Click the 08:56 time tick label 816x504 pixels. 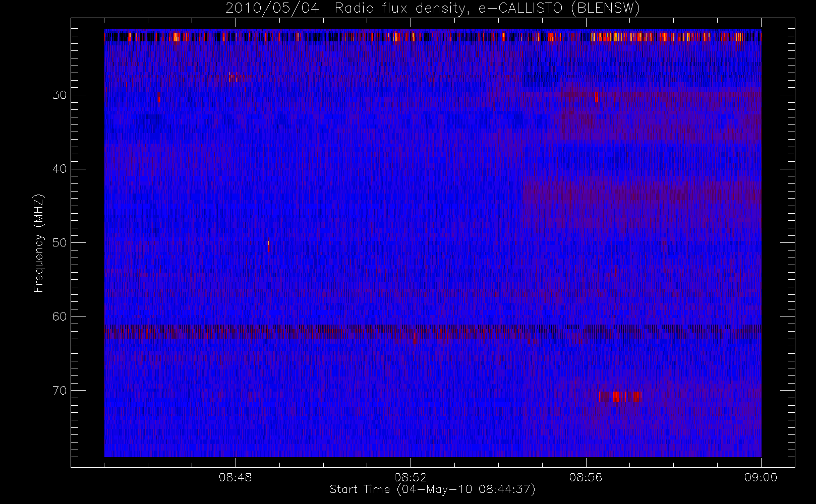(x=586, y=477)
